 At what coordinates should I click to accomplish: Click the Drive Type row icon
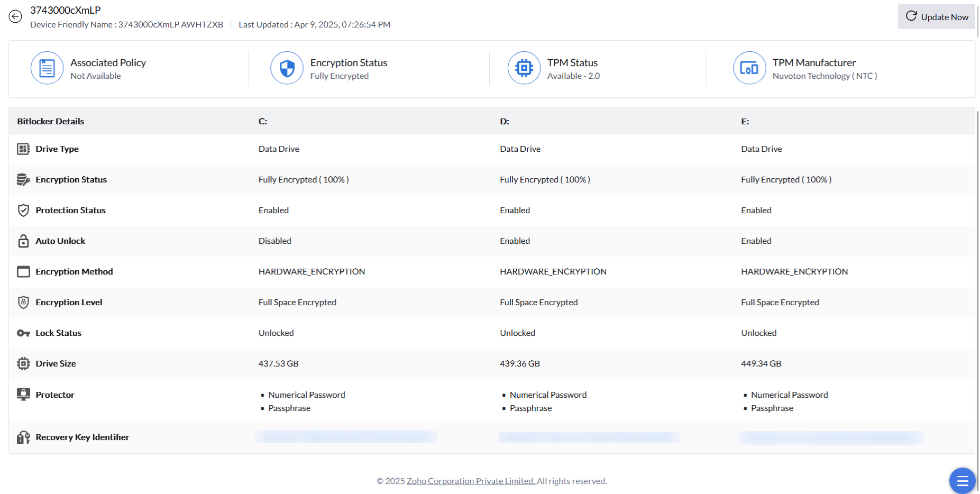coord(23,149)
